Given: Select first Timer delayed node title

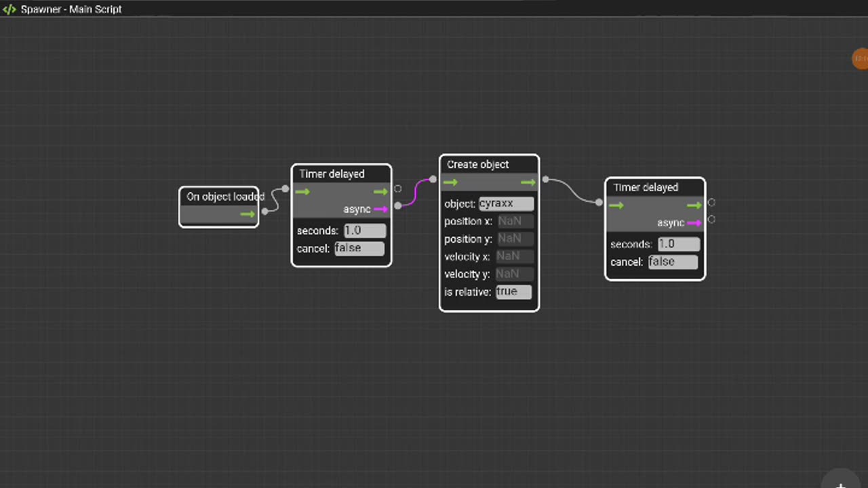Looking at the screenshot, I should pos(332,174).
